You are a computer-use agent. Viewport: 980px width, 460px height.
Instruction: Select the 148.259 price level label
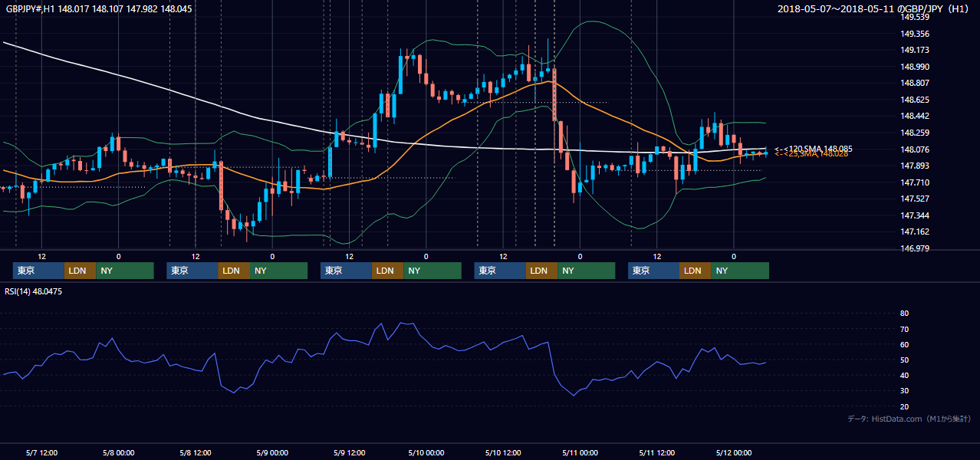pos(914,133)
